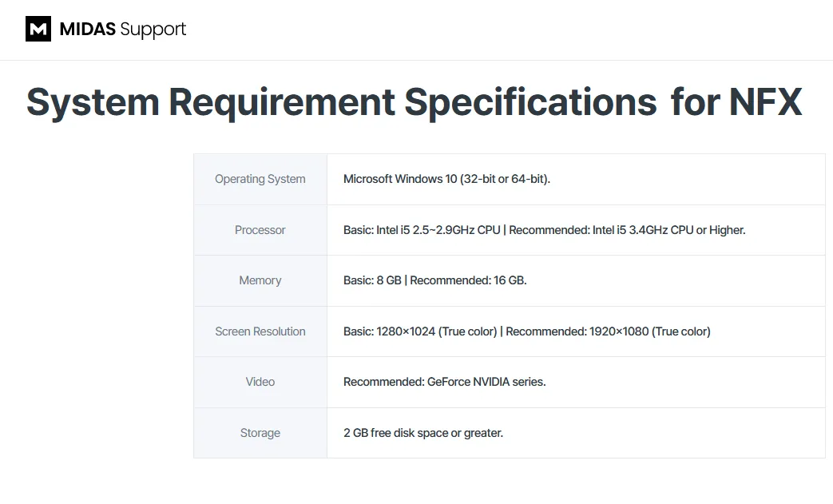Select the GeForce NVIDIA series text
This screenshot has width=833, height=504.
[486, 382]
